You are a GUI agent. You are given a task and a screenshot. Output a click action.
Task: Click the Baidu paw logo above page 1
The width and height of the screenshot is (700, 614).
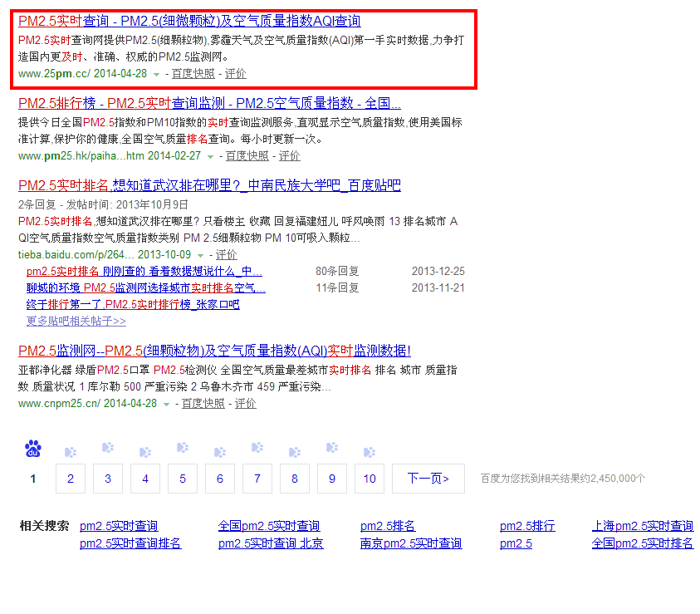click(x=33, y=449)
